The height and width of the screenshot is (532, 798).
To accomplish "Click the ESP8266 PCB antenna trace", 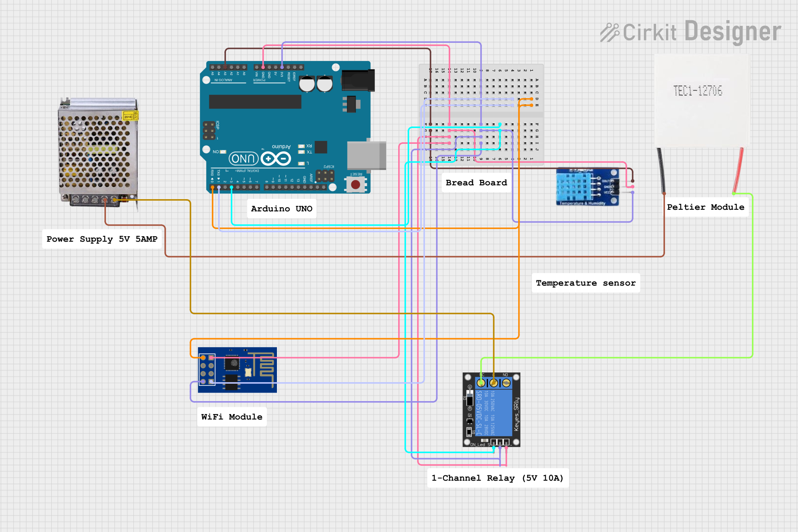I will coord(262,370).
